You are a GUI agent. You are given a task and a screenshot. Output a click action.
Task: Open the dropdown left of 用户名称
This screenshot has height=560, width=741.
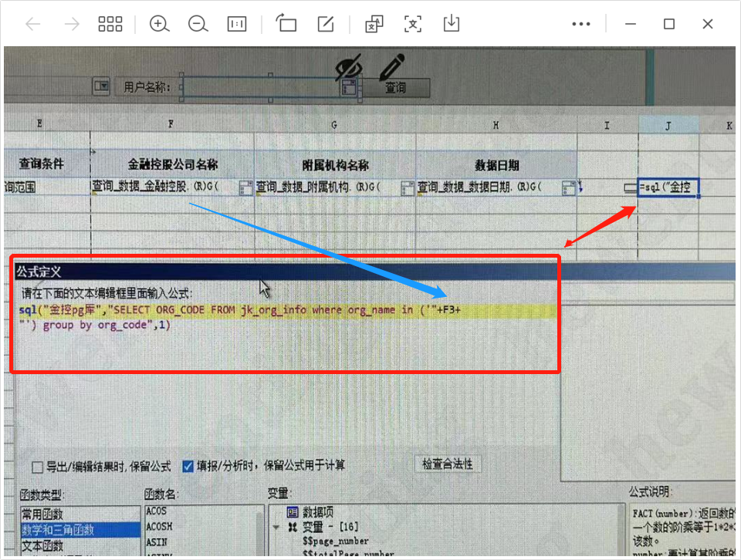pos(101,86)
